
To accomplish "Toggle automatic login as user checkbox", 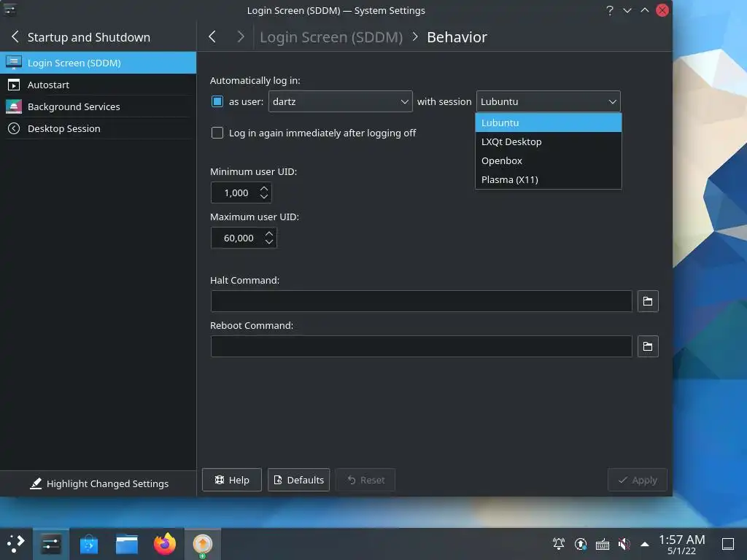I will (217, 101).
